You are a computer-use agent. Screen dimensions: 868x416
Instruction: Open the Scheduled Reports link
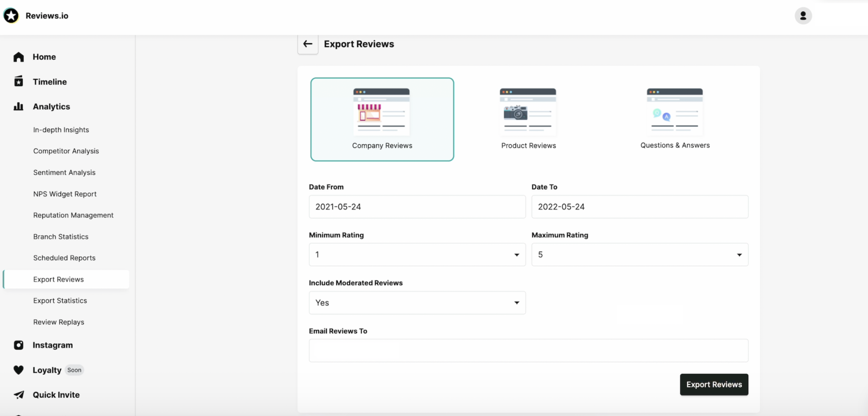tap(64, 258)
